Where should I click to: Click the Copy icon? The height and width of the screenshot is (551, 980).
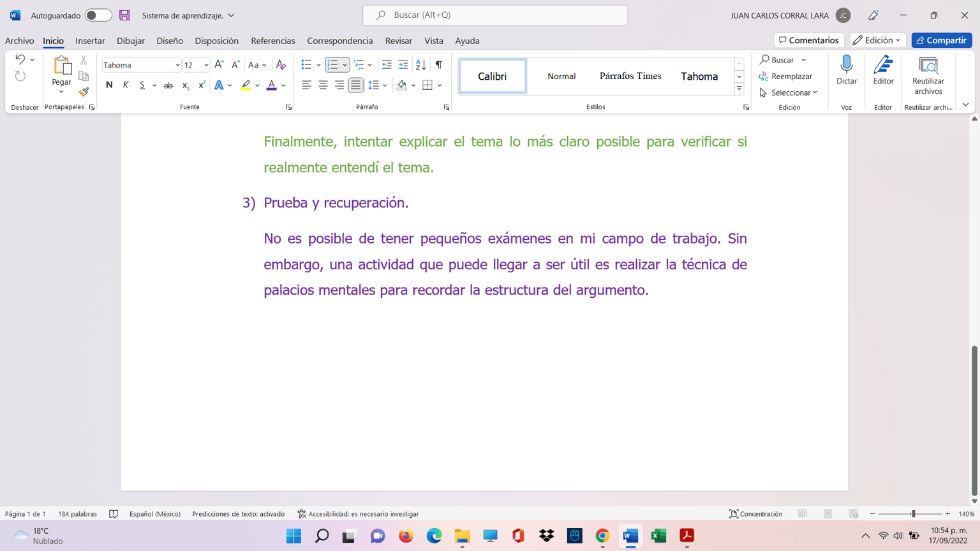pos(84,76)
